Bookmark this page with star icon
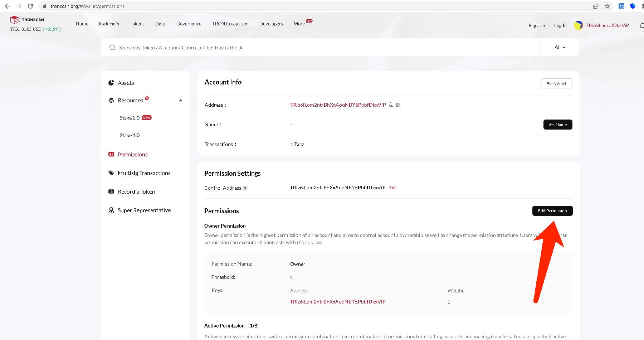644x340 pixels. (607, 6)
